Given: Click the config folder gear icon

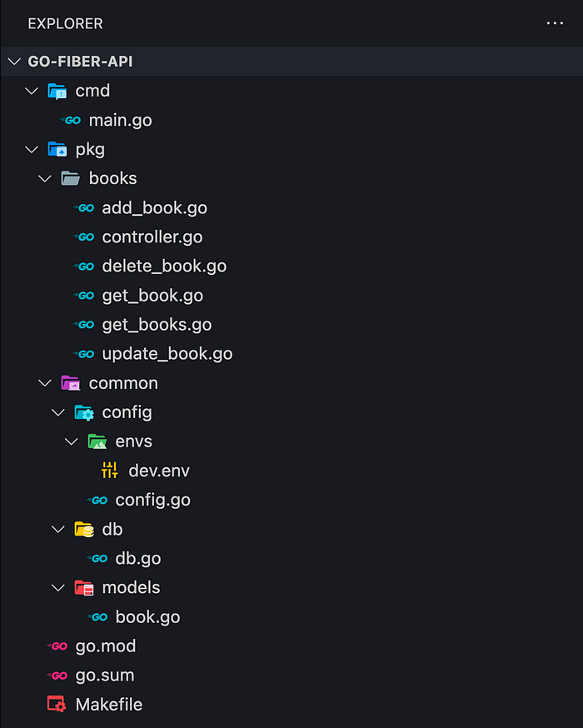Looking at the screenshot, I should 84,412.
